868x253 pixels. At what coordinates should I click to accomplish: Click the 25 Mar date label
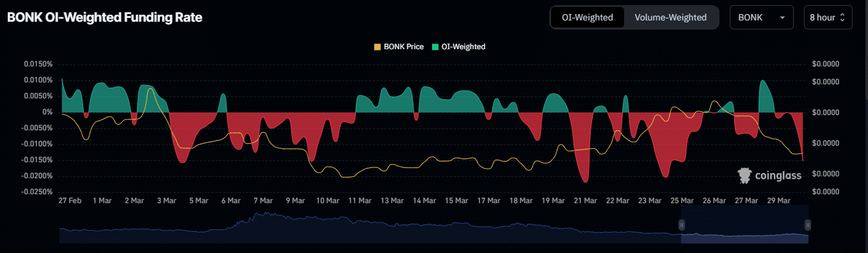682,201
